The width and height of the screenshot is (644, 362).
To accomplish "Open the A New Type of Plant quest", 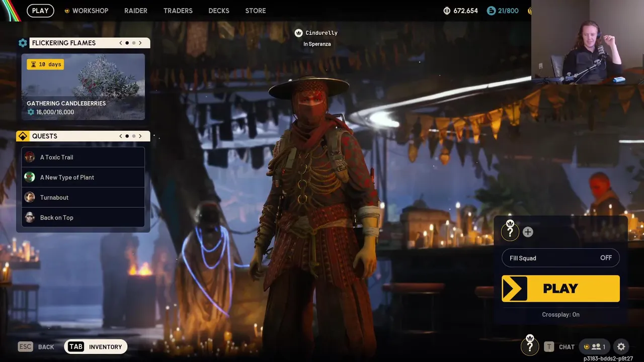I will 83,177.
